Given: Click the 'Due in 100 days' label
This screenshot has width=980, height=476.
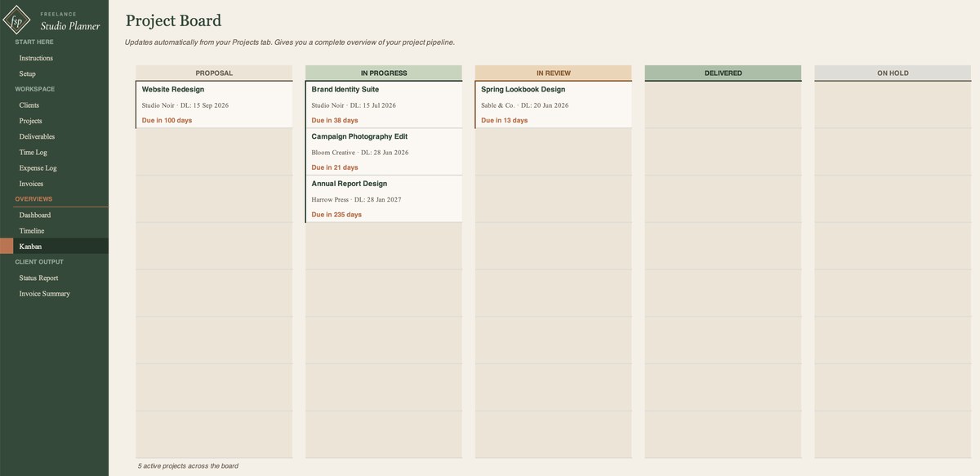Looking at the screenshot, I should pos(167,121).
